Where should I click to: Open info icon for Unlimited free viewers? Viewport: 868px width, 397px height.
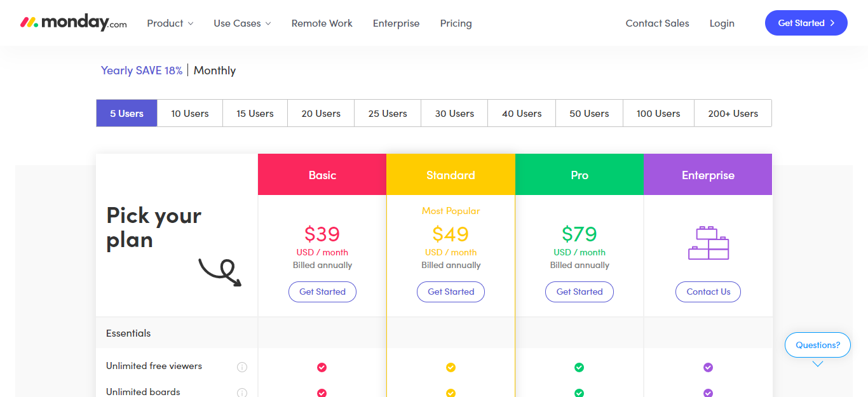pyautogui.click(x=242, y=367)
